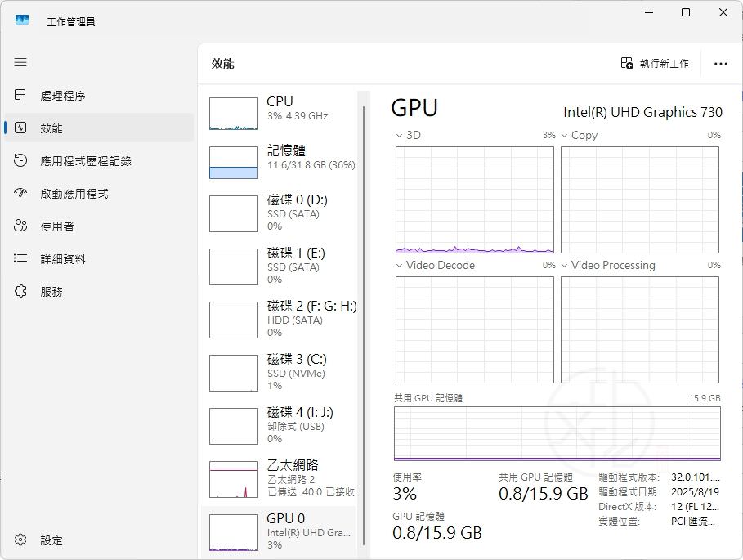Image resolution: width=743 pixels, height=560 pixels.
Task: Click the 效能 page heading
Action: [x=222, y=64]
